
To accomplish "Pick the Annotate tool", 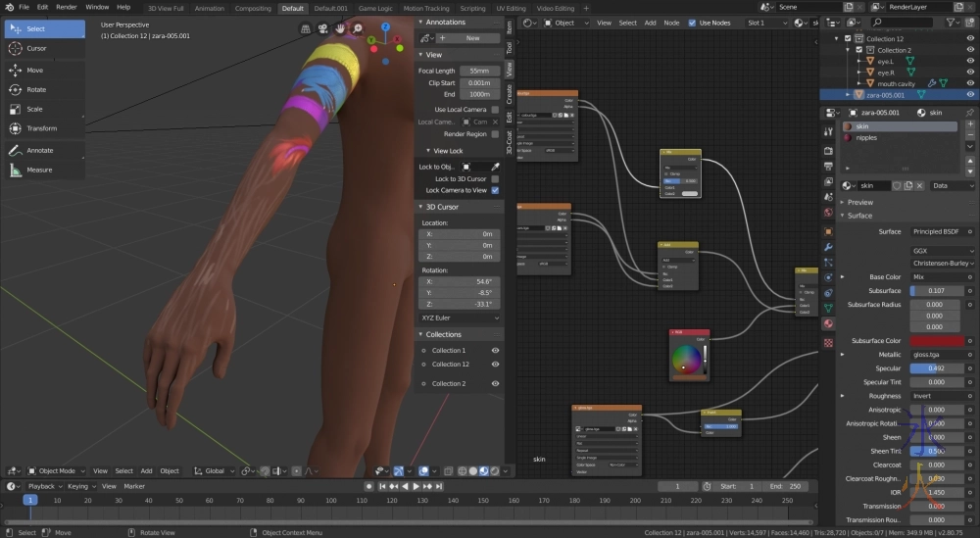I will [x=39, y=150].
